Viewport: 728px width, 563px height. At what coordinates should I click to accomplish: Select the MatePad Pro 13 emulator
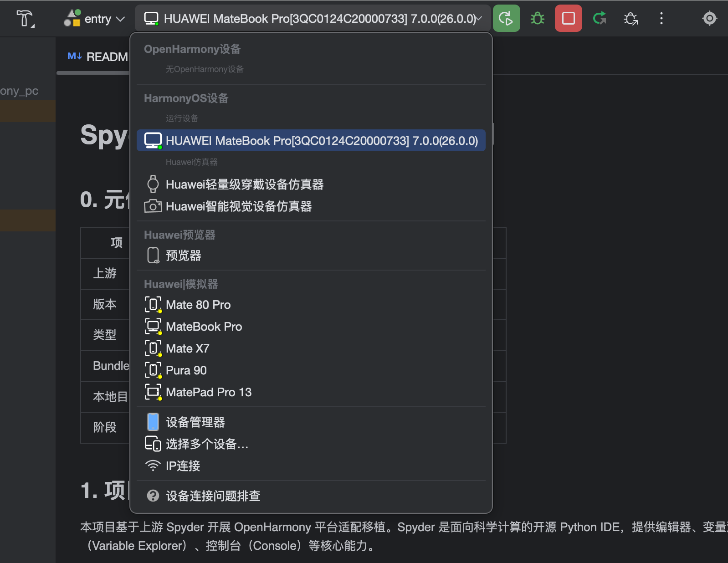pyautogui.click(x=311, y=392)
